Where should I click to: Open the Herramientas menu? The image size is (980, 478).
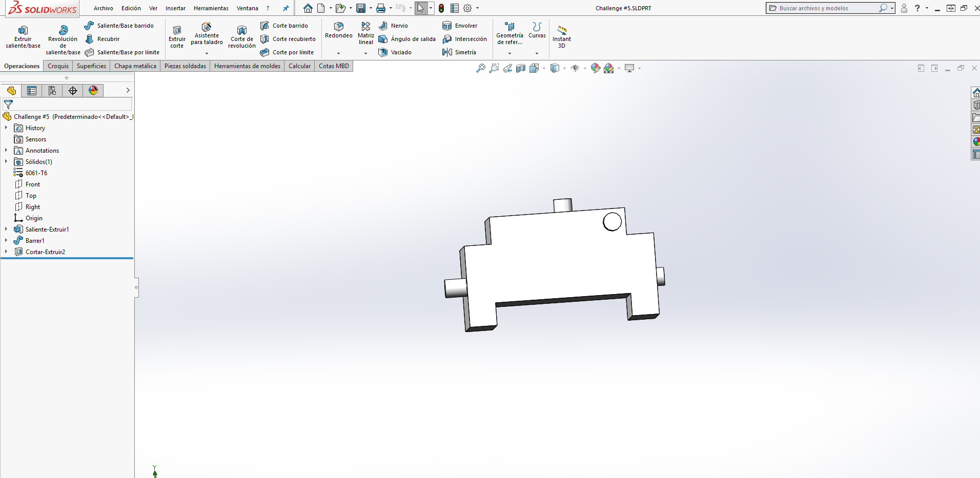(211, 8)
